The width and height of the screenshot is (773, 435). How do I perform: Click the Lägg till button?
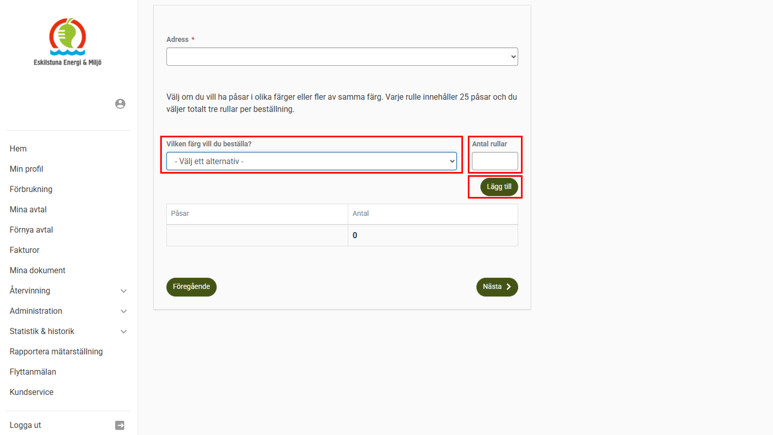pyautogui.click(x=499, y=187)
